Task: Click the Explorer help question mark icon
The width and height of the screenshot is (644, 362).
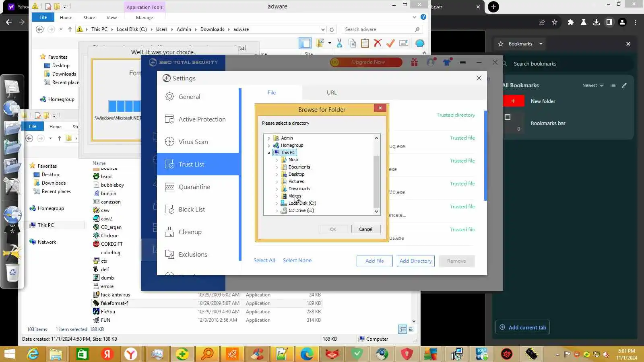Action: (x=423, y=17)
